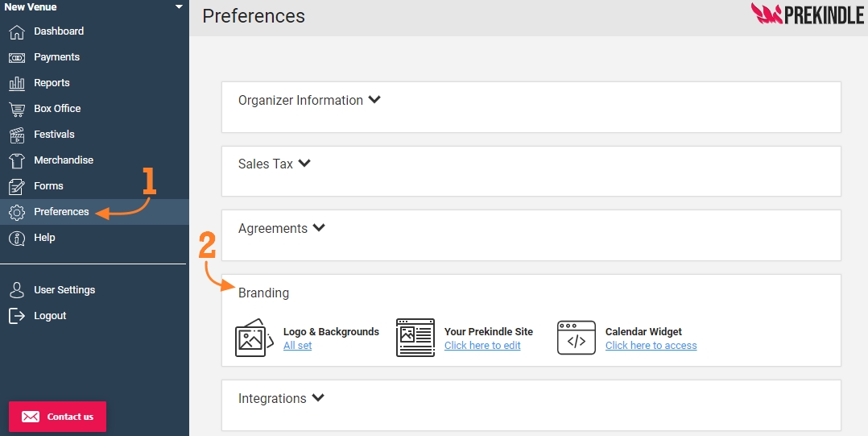Click the Festivals clapperboard icon
Image resolution: width=868 pixels, height=436 pixels.
[x=17, y=135]
